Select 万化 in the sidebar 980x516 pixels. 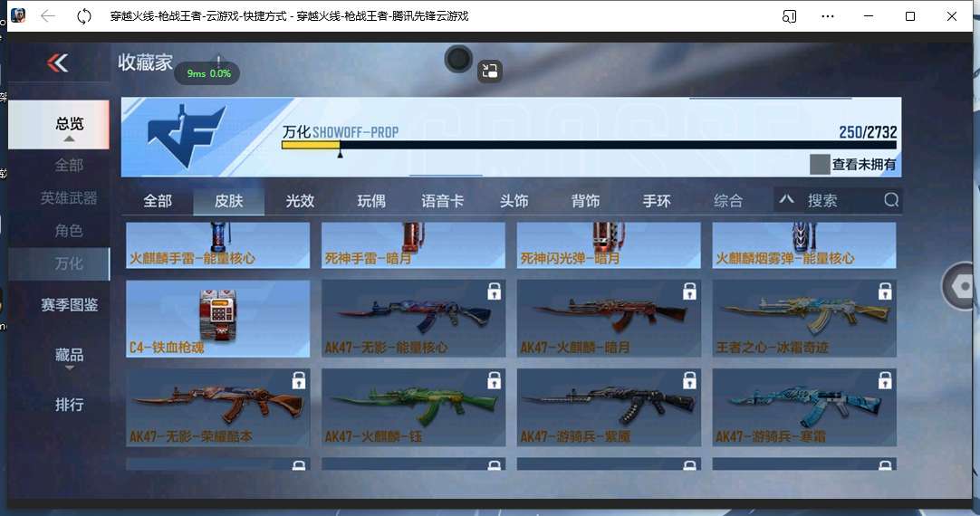(x=60, y=263)
